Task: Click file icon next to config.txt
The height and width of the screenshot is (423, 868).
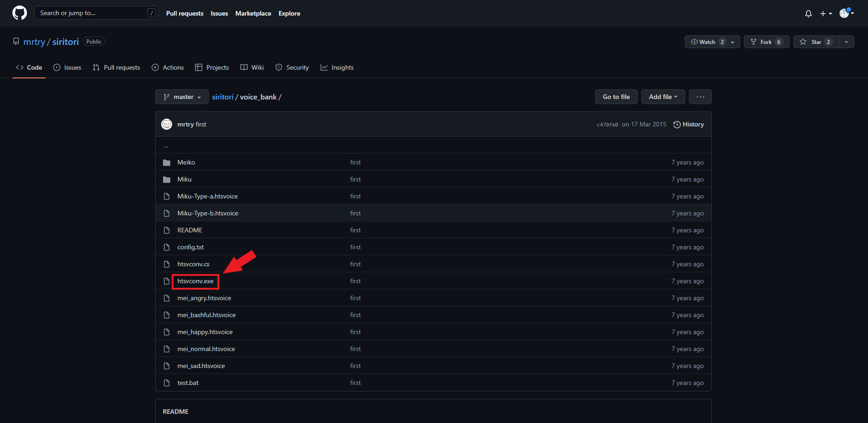Action: [167, 247]
